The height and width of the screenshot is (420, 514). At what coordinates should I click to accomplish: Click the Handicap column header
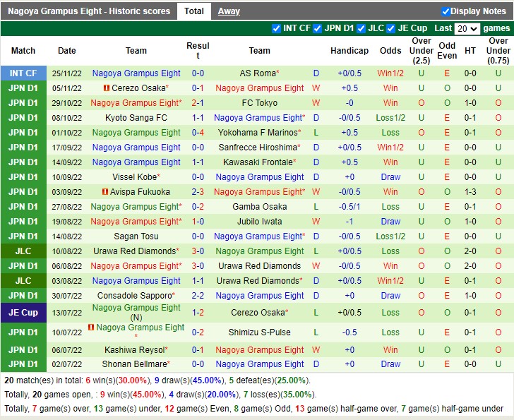(x=349, y=51)
